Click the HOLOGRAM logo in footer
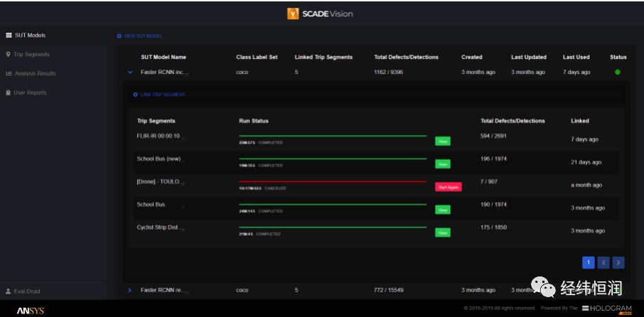This screenshot has height=317, width=644. (607, 308)
